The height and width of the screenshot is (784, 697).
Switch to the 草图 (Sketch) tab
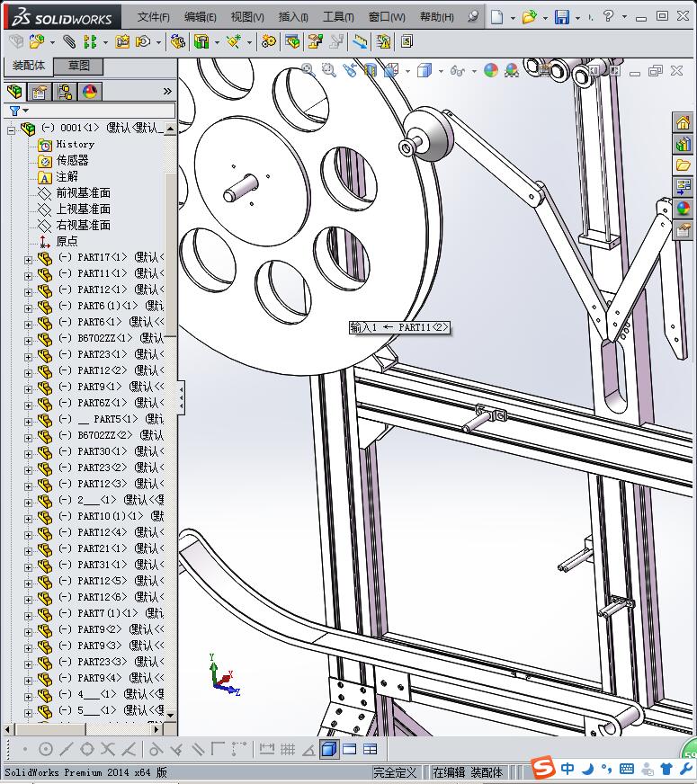[x=78, y=66]
